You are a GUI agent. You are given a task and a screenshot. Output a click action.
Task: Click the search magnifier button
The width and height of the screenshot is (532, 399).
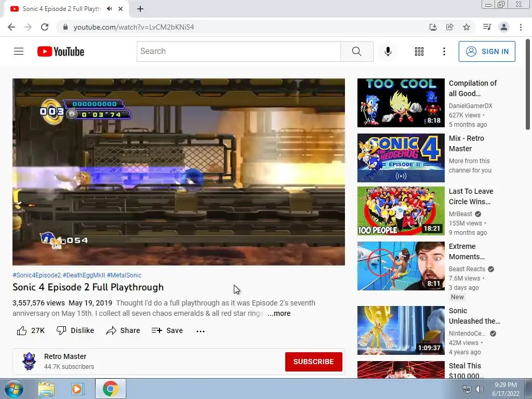point(356,51)
